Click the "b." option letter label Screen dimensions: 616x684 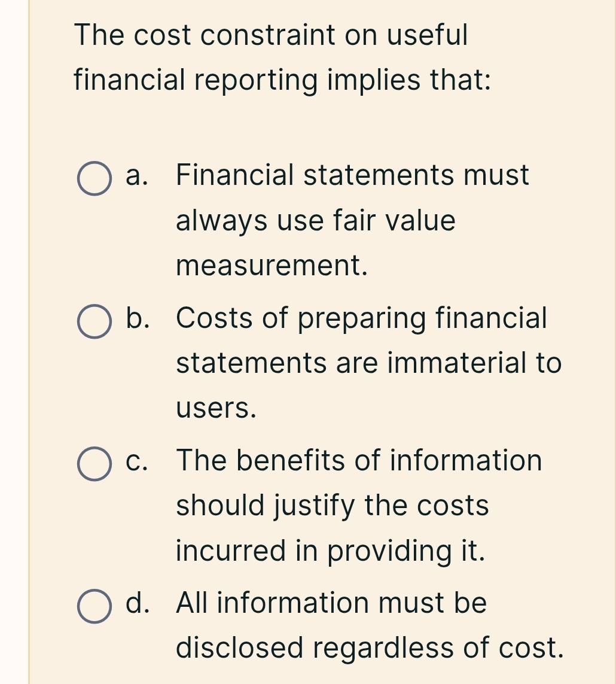tap(137, 318)
